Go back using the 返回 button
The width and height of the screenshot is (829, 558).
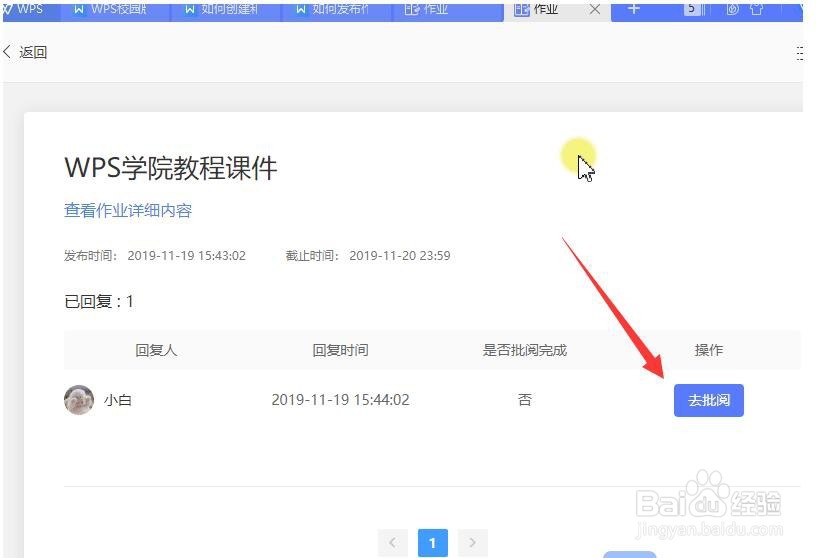pos(25,52)
